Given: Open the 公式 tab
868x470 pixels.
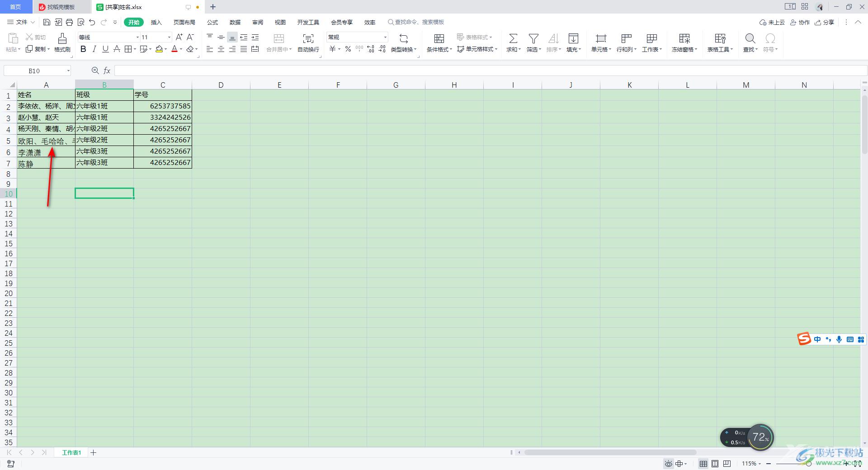Looking at the screenshot, I should coord(212,22).
